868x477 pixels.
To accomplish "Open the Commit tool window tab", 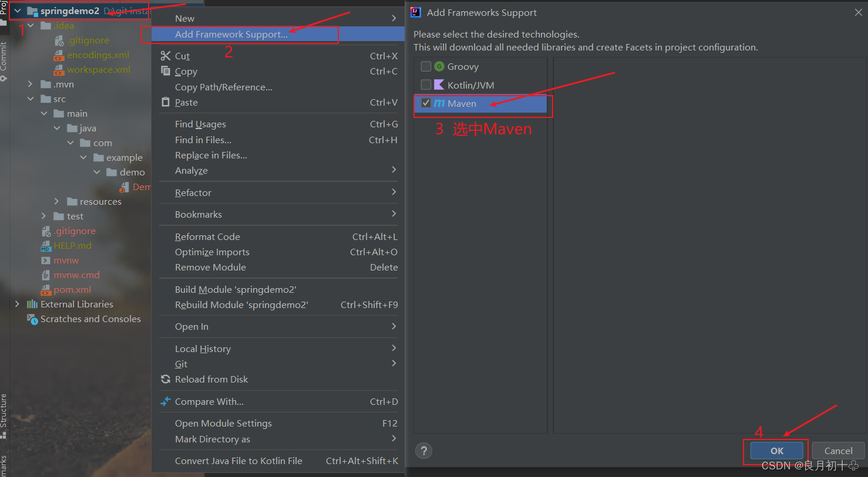I will click(x=4, y=60).
